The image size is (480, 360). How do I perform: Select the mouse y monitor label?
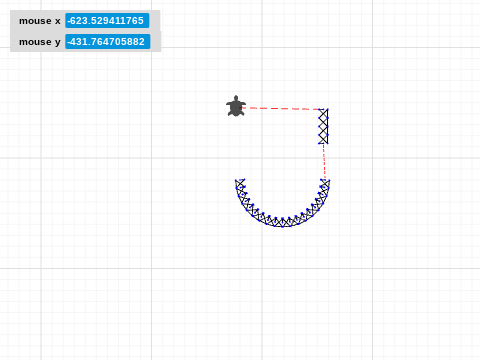coord(40,42)
